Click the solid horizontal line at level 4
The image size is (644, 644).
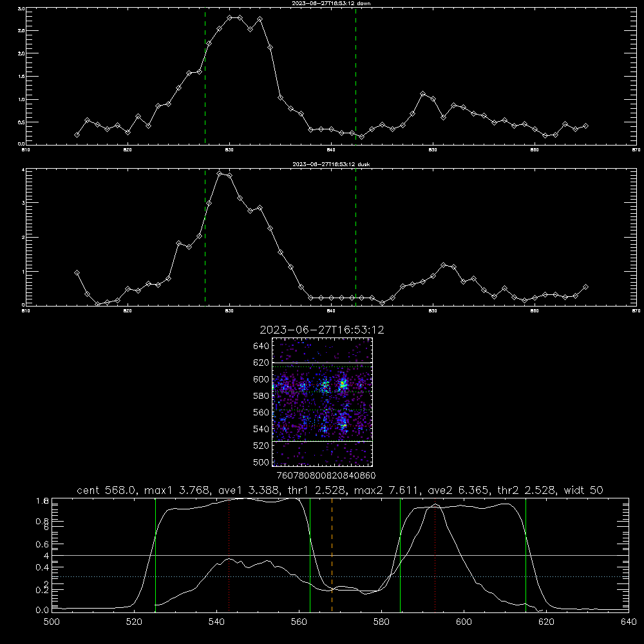pyautogui.click(x=340, y=555)
